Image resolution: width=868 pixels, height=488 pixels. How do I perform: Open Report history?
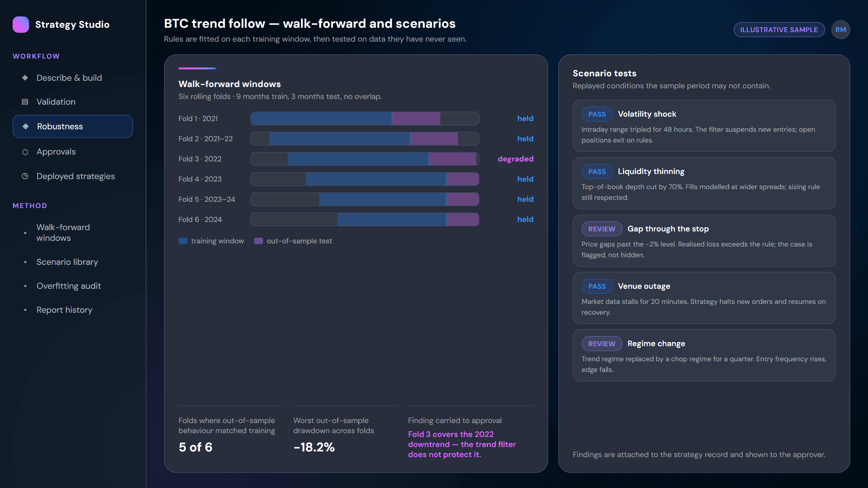[73, 310]
